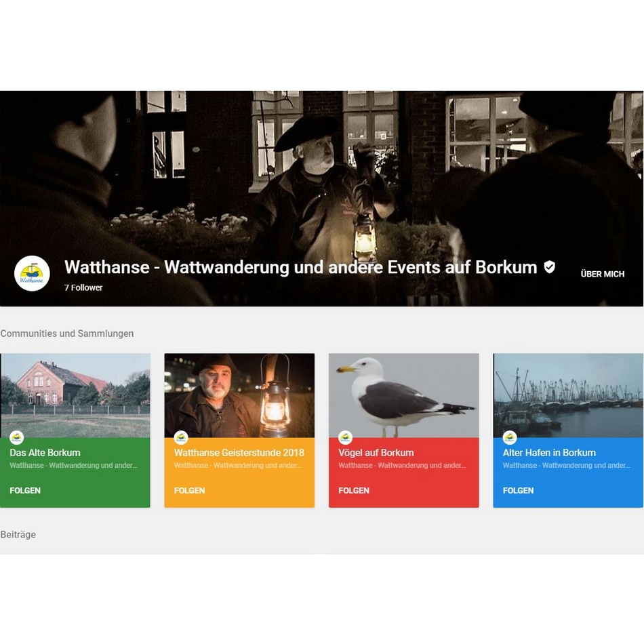Click small avatar icon on Geisterstunde 2018 card
644x644 pixels.
pos(181,437)
